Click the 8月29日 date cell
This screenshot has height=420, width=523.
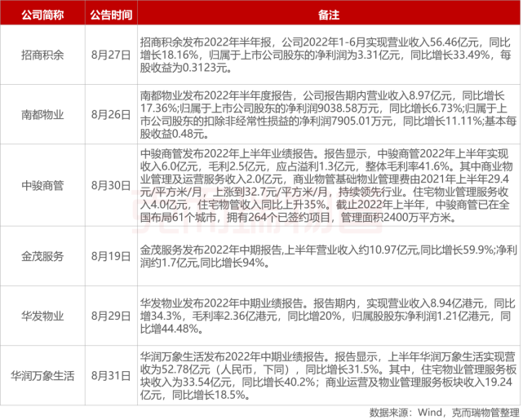click(111, 316)
